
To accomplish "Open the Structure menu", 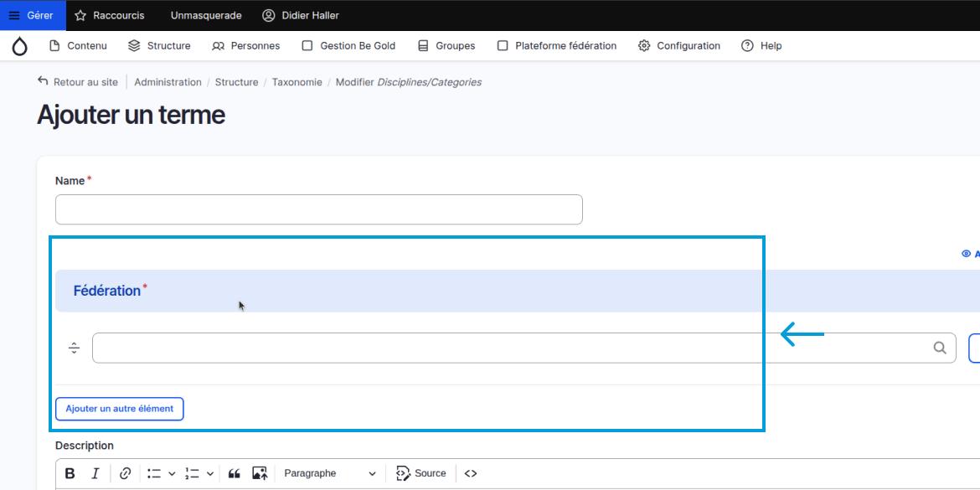I will click(x=159, y=46).
